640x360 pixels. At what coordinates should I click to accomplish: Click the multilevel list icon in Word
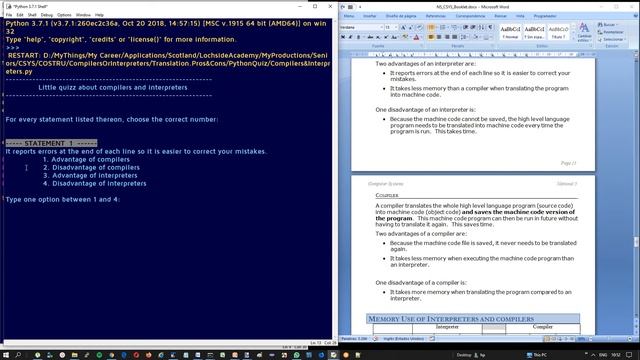coord(454,27)
